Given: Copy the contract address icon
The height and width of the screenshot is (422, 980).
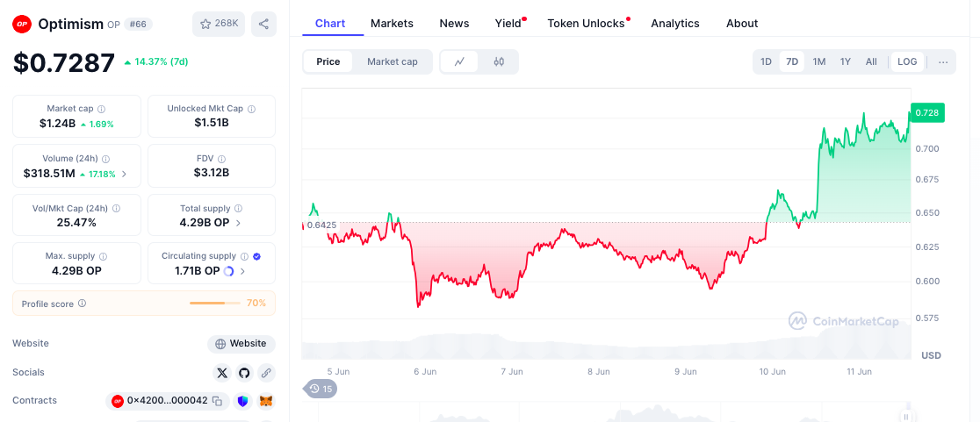Looking at the screenshot, I should pyautogui.click(x=217, y=401).
